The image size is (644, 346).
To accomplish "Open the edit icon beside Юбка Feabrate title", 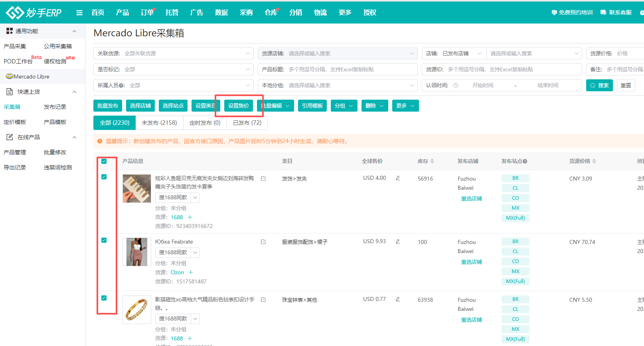I will pyautogui.click(x=263, y=242).
